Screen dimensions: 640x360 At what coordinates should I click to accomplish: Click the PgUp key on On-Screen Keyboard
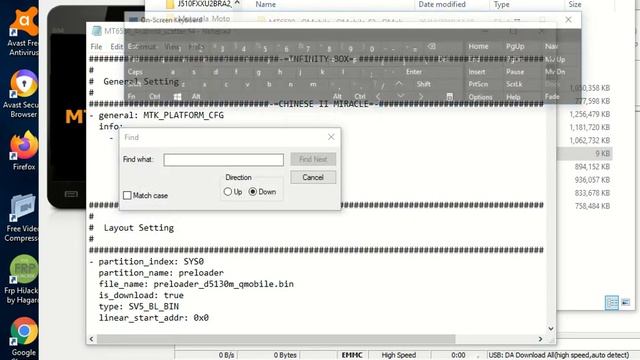pos(515,47)
